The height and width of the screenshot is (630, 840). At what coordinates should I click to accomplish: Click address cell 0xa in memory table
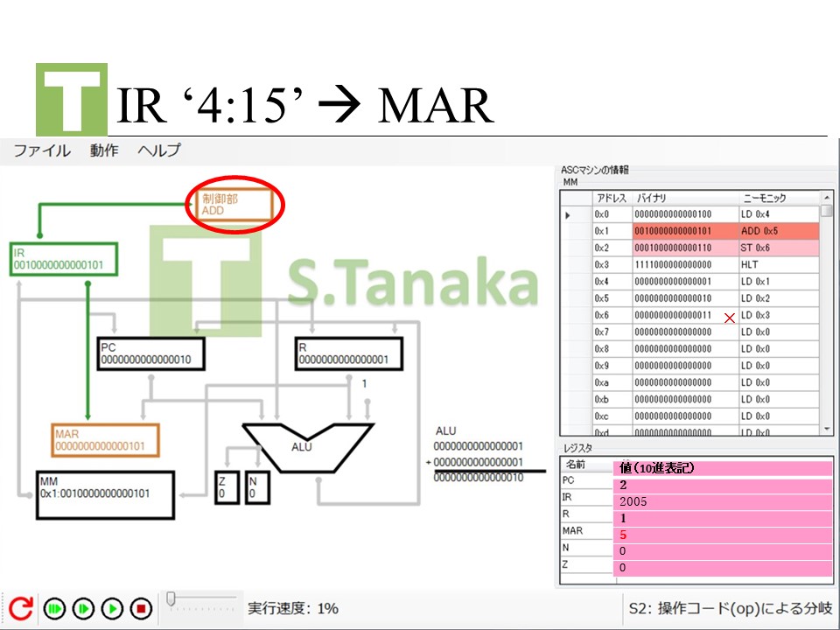pyautogui.click(x=612, y=382)
